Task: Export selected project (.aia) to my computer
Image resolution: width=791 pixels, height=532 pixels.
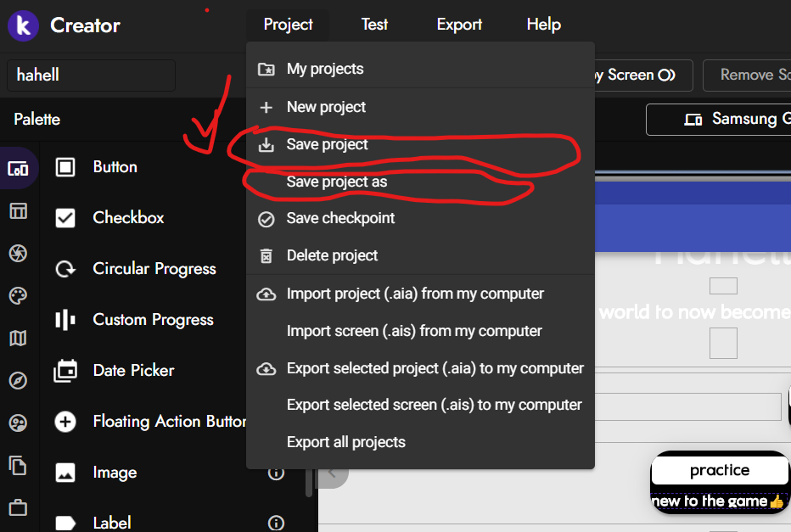Action: pyautogui.click(x=420, y=368)
